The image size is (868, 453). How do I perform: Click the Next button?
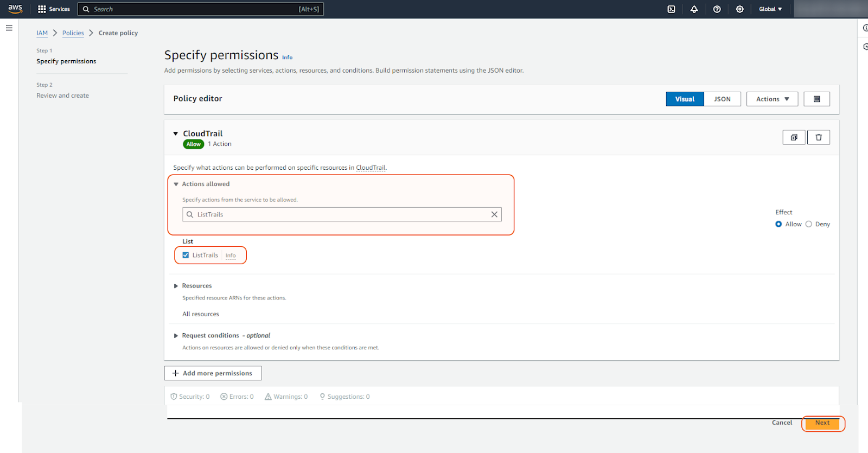point(822,423)
